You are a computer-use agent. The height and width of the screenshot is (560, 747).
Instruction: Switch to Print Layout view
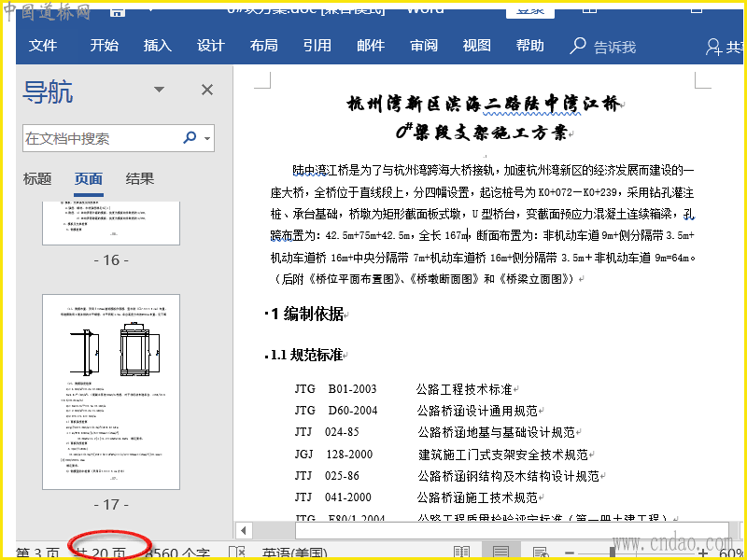[500, 553]
